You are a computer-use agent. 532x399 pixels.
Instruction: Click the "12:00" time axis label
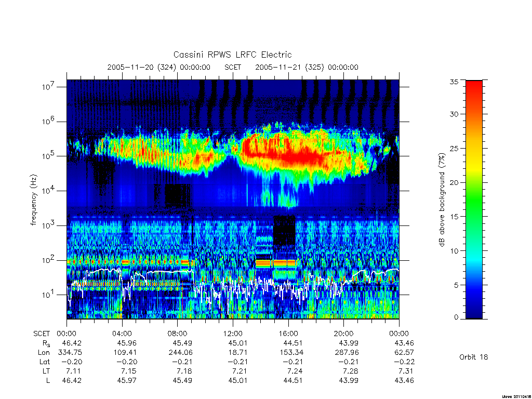[233, 334]
